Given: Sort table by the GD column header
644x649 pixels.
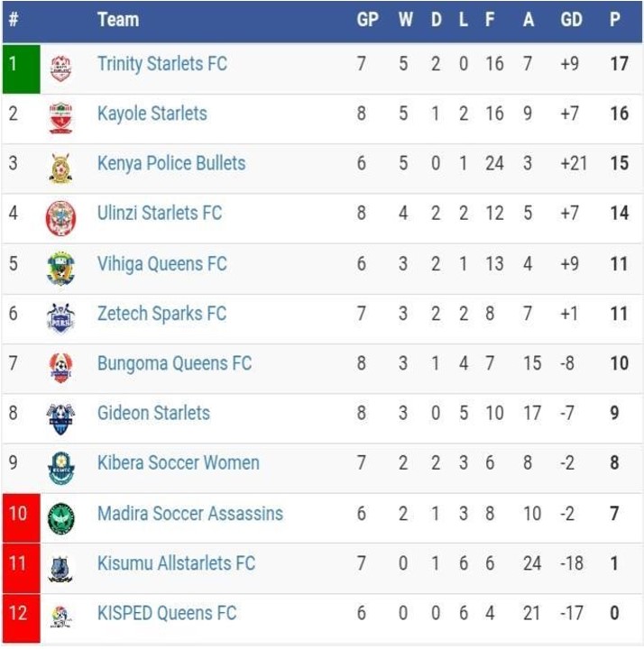Looking at the screenshot, I should pyautogui.click(x=572, y=19).
